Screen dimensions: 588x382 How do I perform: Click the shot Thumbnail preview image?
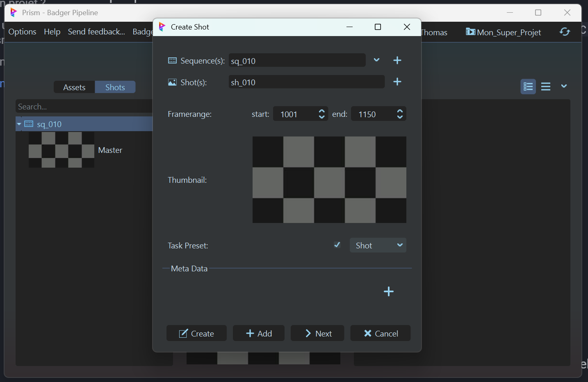coord(329,180)
